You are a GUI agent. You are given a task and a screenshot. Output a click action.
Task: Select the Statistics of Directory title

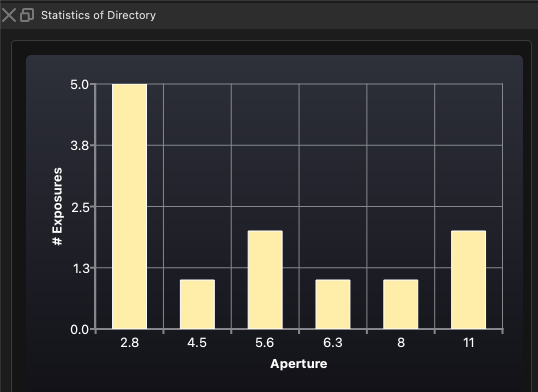[x=98, y=15]
